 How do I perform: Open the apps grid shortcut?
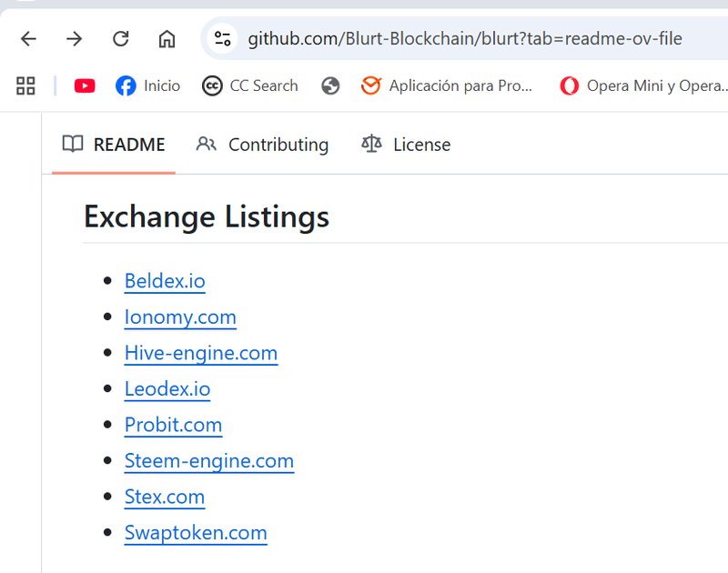click(25, 85)
